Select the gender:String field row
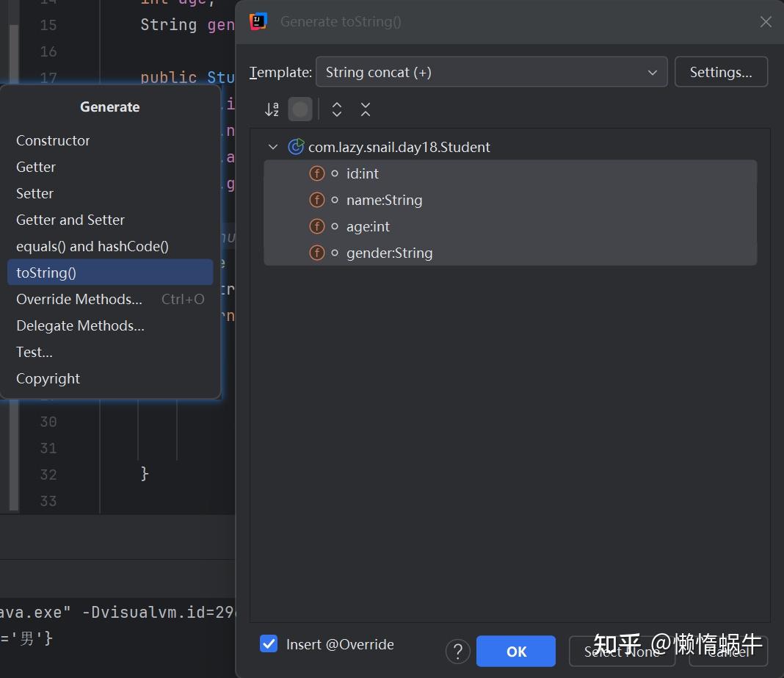 coord(510,253)
